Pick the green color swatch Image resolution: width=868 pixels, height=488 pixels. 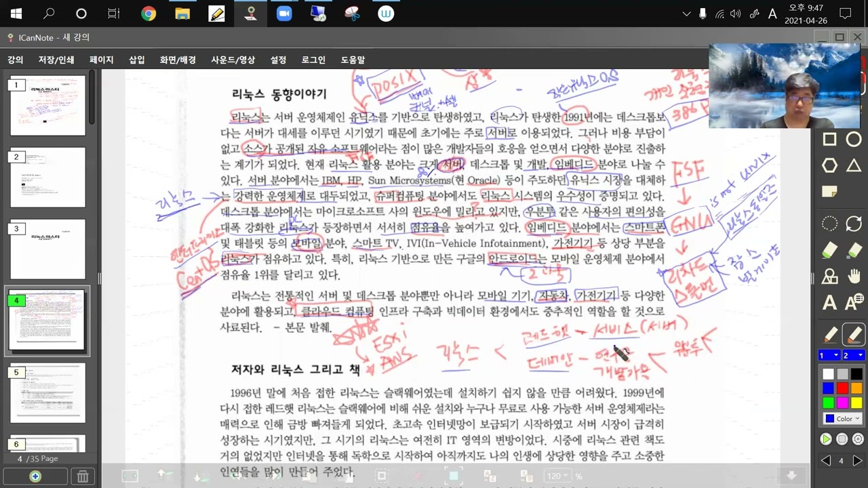[x=828, y=403]
